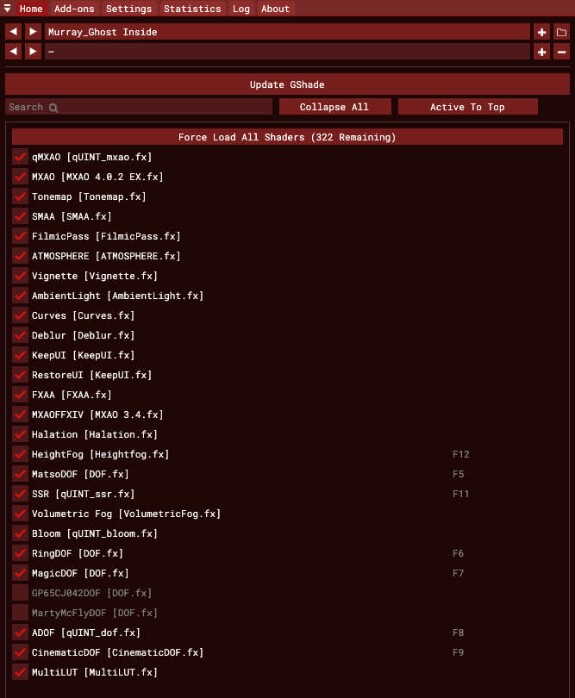Click the minus icon to remove
Viewport: 575px width, 698px height.
(x=561, y=52)
